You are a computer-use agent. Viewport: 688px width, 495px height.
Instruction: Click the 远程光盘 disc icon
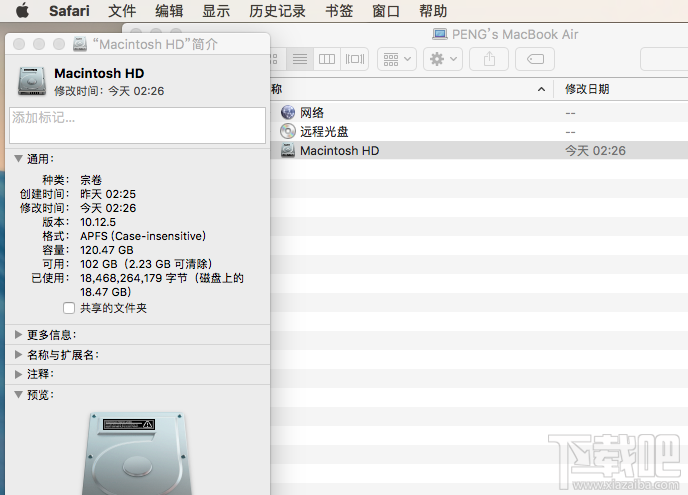click(x=288, y=131)
